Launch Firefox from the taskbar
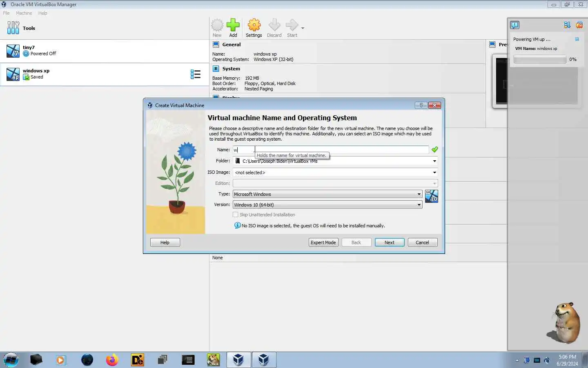This screenshot has width=588, height=368. pyautogui.click(x=112, y=360)
